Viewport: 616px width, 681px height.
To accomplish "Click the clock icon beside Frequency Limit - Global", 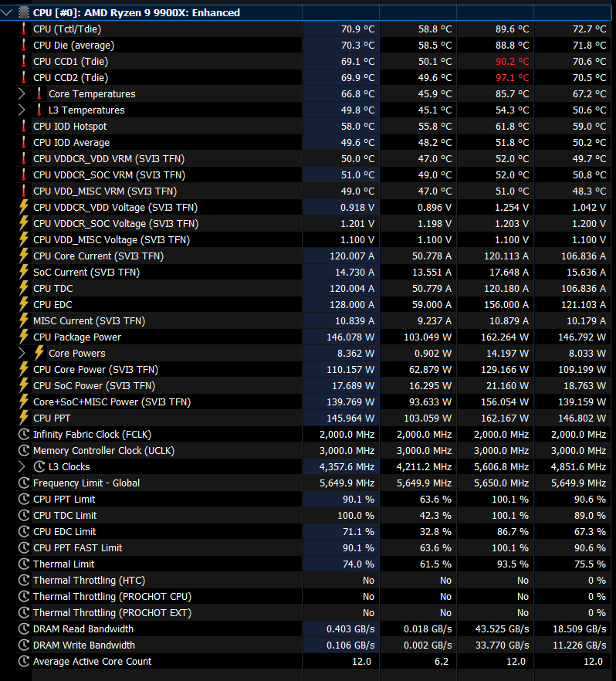I will point(24,483).
